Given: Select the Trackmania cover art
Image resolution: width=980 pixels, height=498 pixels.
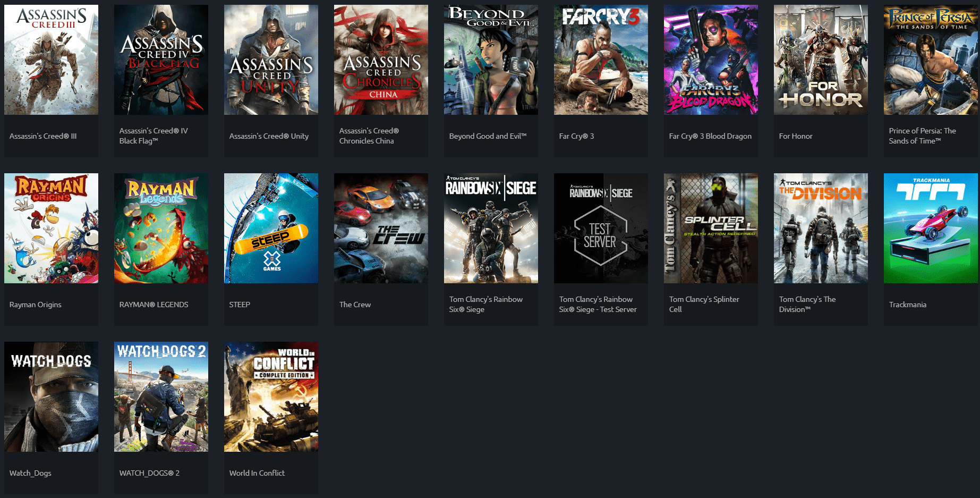Looking at the screenshot, I should point(931,228).
